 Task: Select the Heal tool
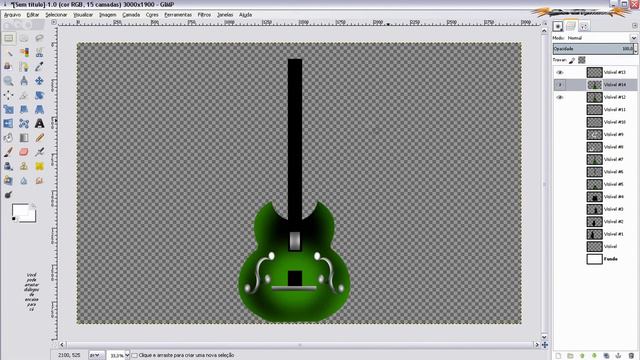click(39, 166)
